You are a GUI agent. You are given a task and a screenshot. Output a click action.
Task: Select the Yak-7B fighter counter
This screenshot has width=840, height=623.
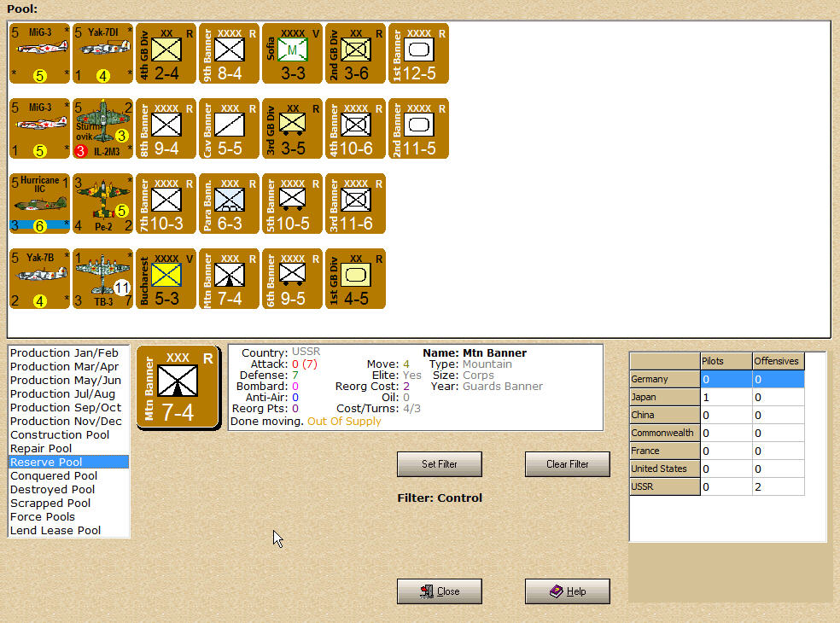[39, 278]
